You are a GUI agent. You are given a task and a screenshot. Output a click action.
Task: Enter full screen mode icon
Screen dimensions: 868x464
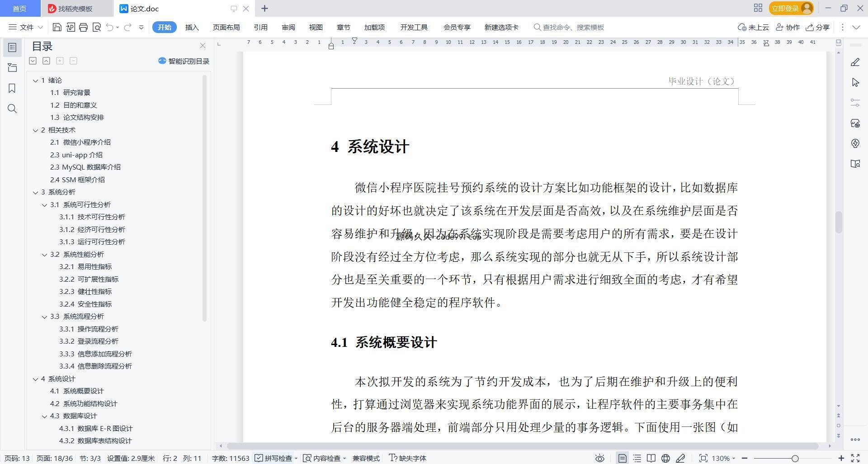855,458
